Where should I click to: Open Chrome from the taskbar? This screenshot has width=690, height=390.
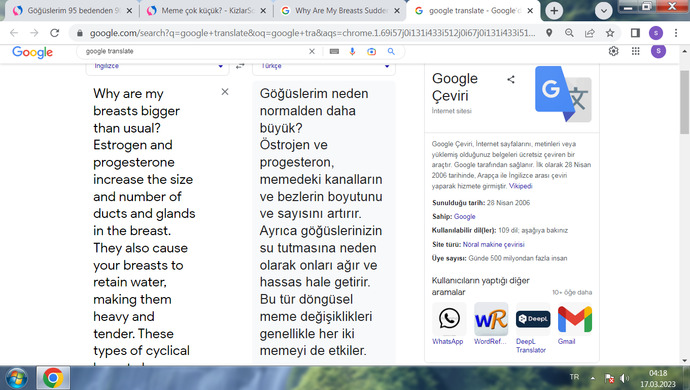(x=53, y=378)
